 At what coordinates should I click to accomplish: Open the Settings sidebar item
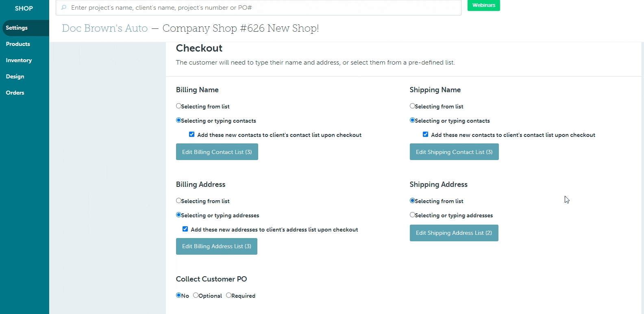pyautogui.click(x=17, y=28)
